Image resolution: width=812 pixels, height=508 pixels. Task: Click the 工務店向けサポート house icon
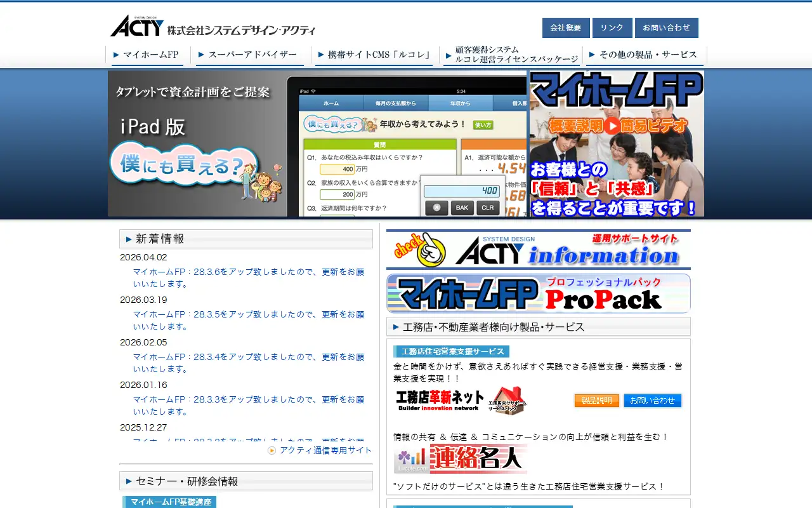507,400
